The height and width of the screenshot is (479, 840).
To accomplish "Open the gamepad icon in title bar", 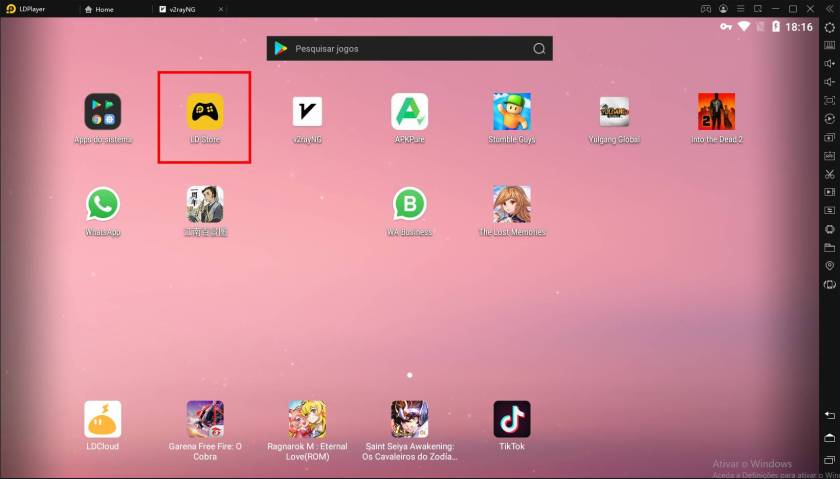I will 706,9.
